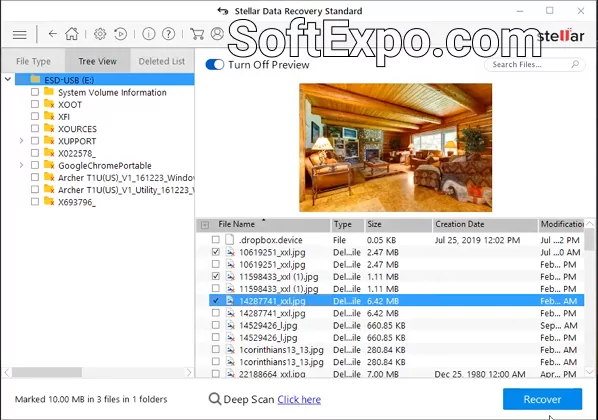Open the user account icon
This screenshot has height=420, width=598.
[x=217, y=34]
